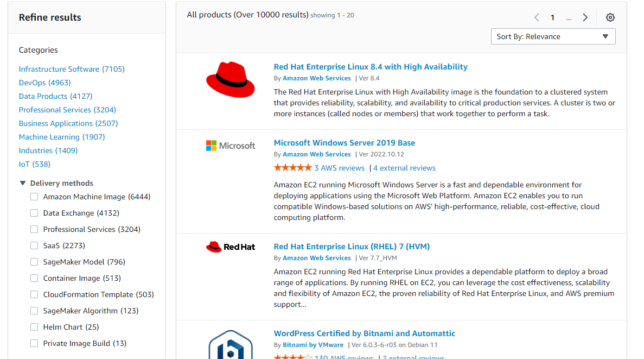Toggle the CloudFormation Template checkbox

coord(34,294)
